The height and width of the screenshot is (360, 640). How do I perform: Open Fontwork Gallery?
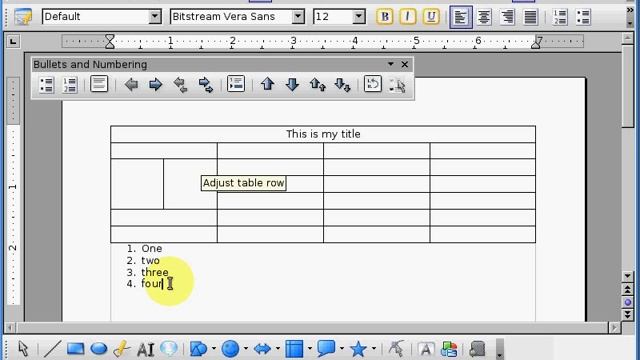pos(426,349)
